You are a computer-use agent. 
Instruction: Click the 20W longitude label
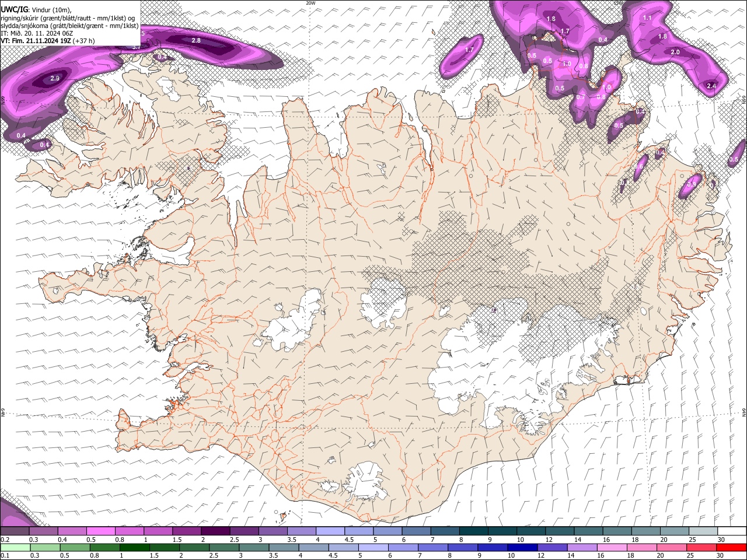coord(310,3)
